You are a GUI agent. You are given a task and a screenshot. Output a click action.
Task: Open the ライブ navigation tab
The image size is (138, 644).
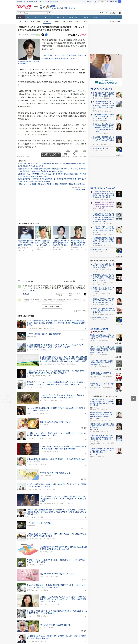[37, 17]
